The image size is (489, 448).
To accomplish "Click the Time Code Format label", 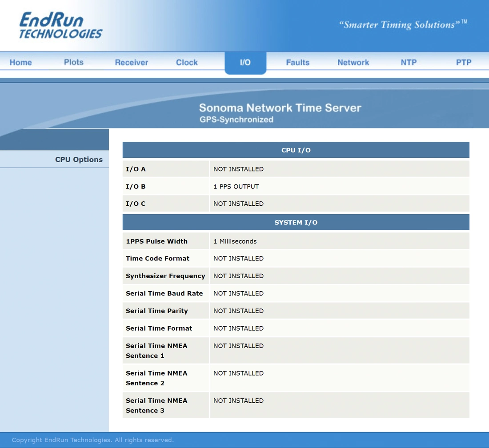I will pyautogui.click(x=157, y=259).
